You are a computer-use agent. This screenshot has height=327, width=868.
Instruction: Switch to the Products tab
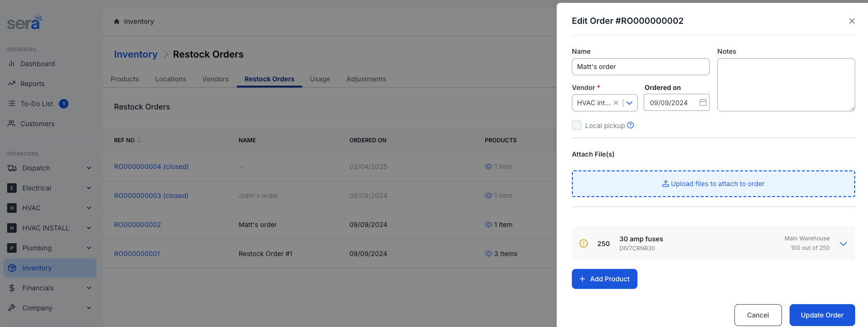click(125, 79)
